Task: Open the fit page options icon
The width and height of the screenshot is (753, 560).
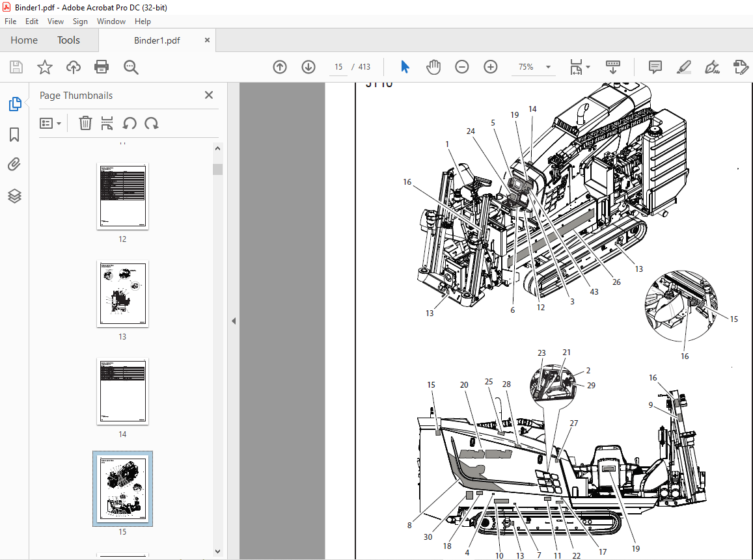Action: [x=576, y=67]
